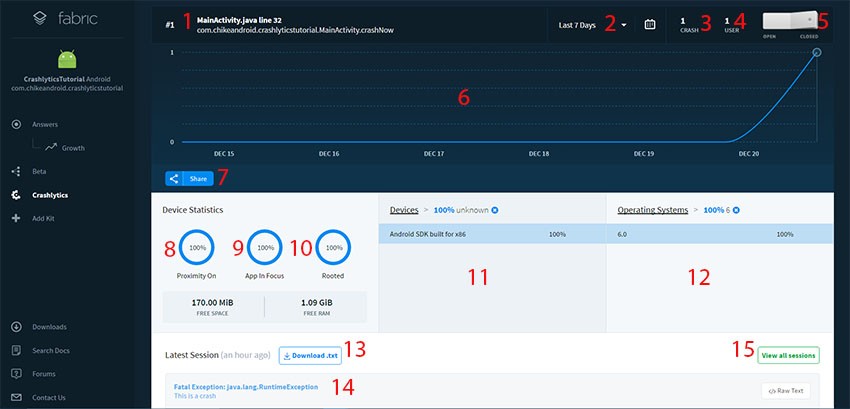Click the Devices breadcrumb link
The height and width of the screenshot is (409, 850).
click(x=404, y=210)
